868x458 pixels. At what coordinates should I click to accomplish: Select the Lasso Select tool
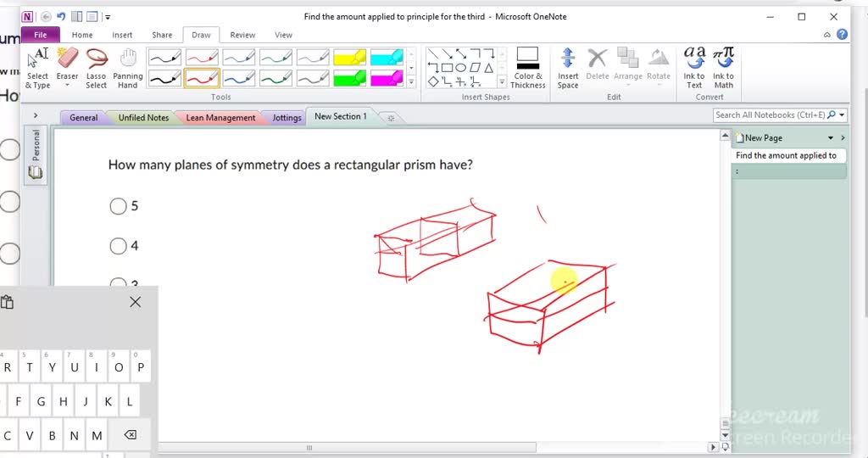click(97, 69)
